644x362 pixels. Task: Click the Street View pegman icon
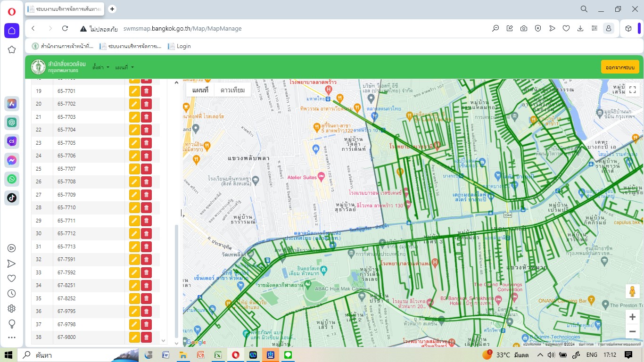coord(632,292)
